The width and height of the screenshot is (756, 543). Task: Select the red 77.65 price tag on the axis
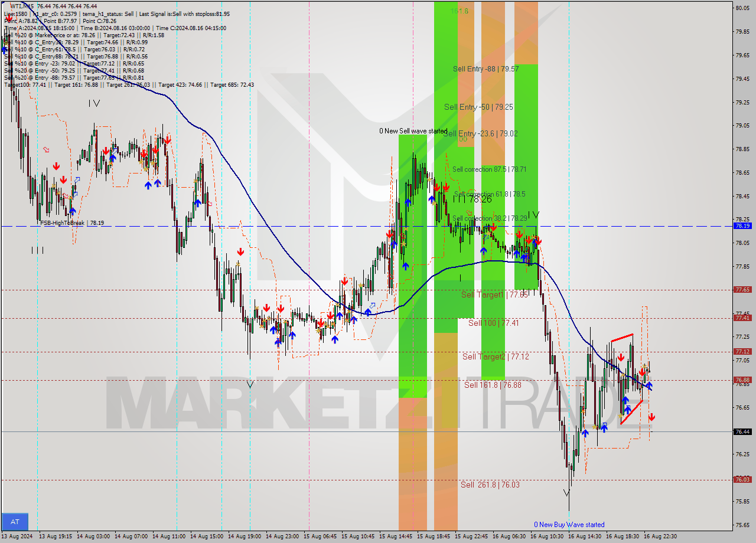pos(742,290)
